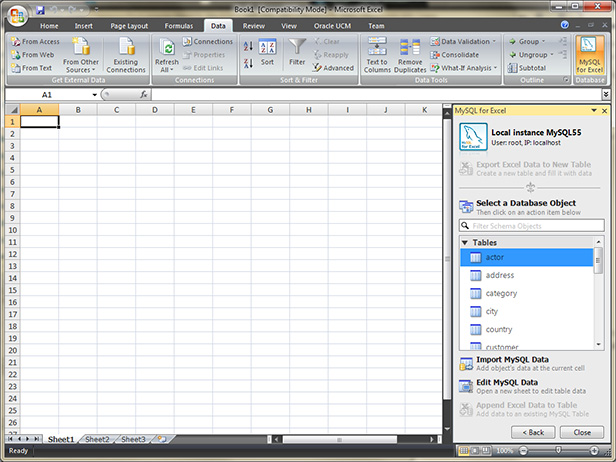This screenshot has height=462, width=616.
Task: Import data From Web
Action: (33, 55)
